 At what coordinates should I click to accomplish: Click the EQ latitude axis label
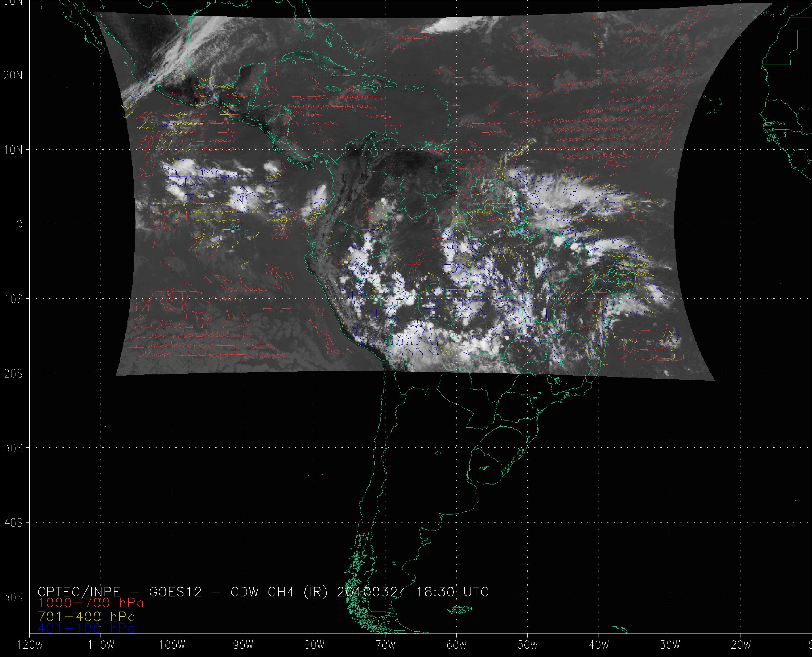click(16, 224)
